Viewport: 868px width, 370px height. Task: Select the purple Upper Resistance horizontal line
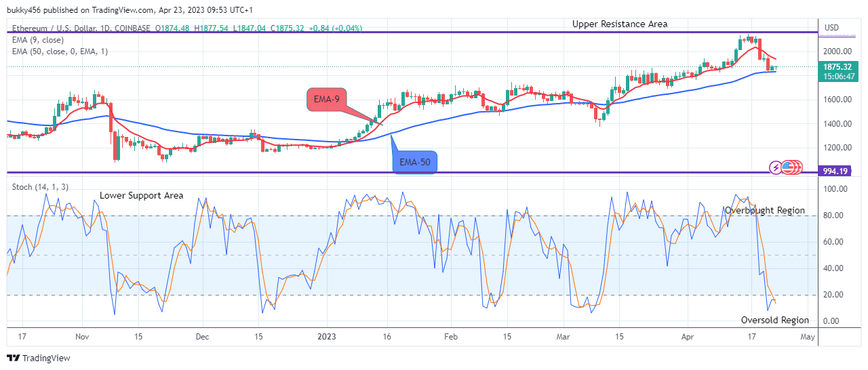[411, 32]
